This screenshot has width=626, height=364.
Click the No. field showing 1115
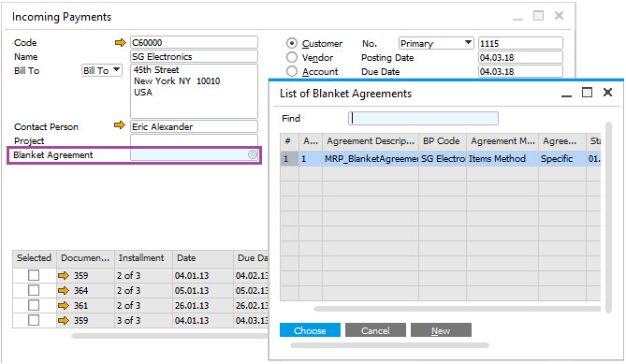520,43
